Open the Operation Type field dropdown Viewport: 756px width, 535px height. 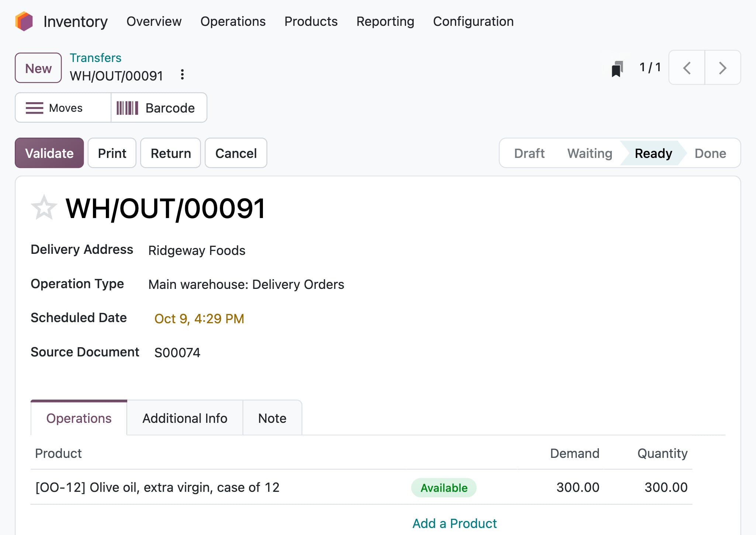[246, 284]
